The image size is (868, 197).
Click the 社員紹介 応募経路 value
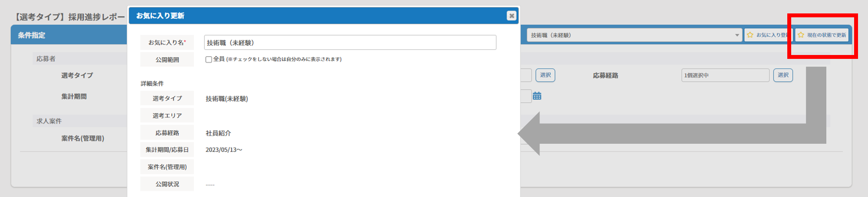(x=218, y=133)
